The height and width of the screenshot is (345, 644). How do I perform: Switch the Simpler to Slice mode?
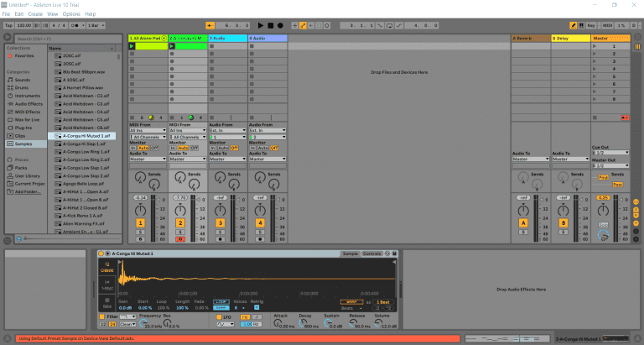106,303
